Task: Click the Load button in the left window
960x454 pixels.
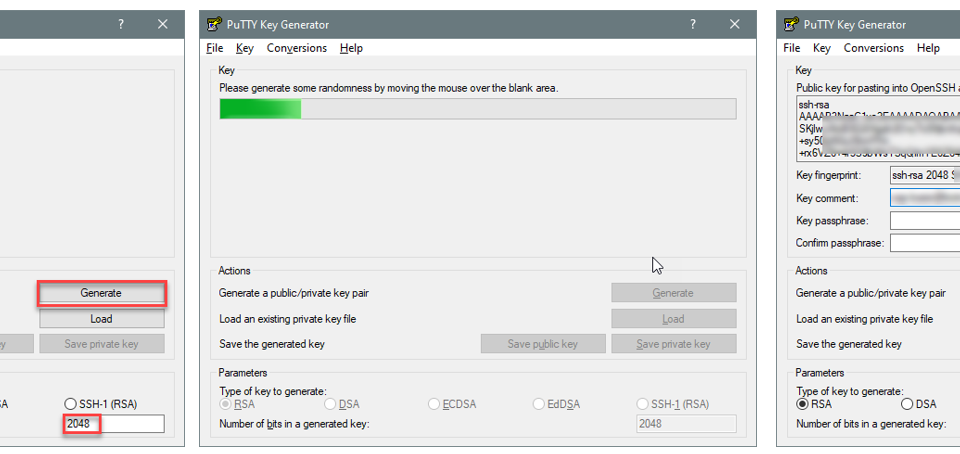Action: click(x=102, y=319)
